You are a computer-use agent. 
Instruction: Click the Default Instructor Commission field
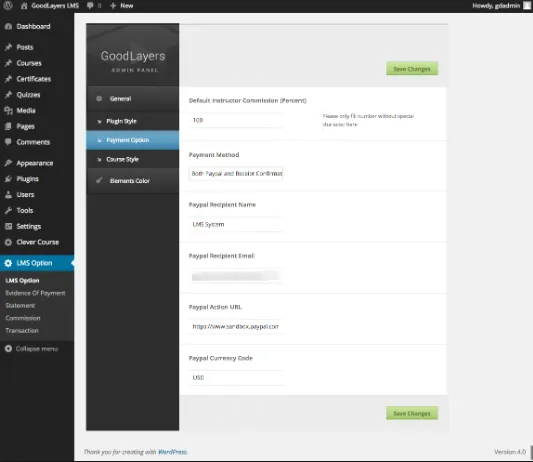236,120
